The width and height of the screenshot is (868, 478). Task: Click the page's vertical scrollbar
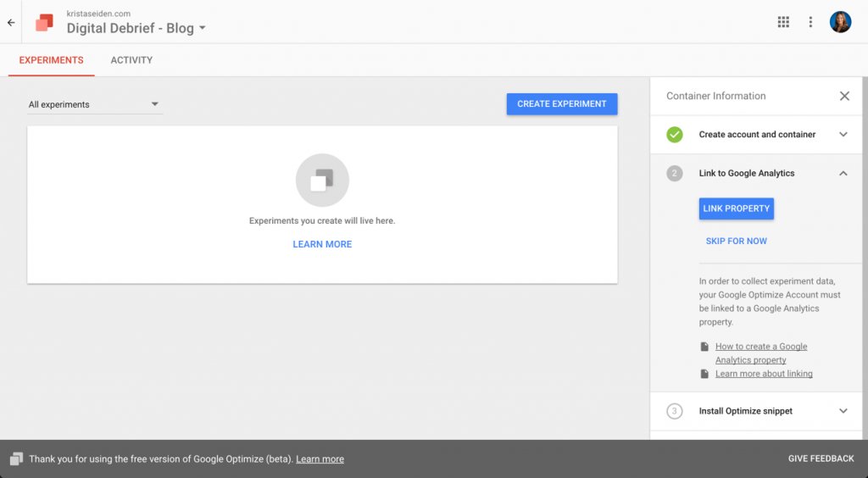pos(865,258)
